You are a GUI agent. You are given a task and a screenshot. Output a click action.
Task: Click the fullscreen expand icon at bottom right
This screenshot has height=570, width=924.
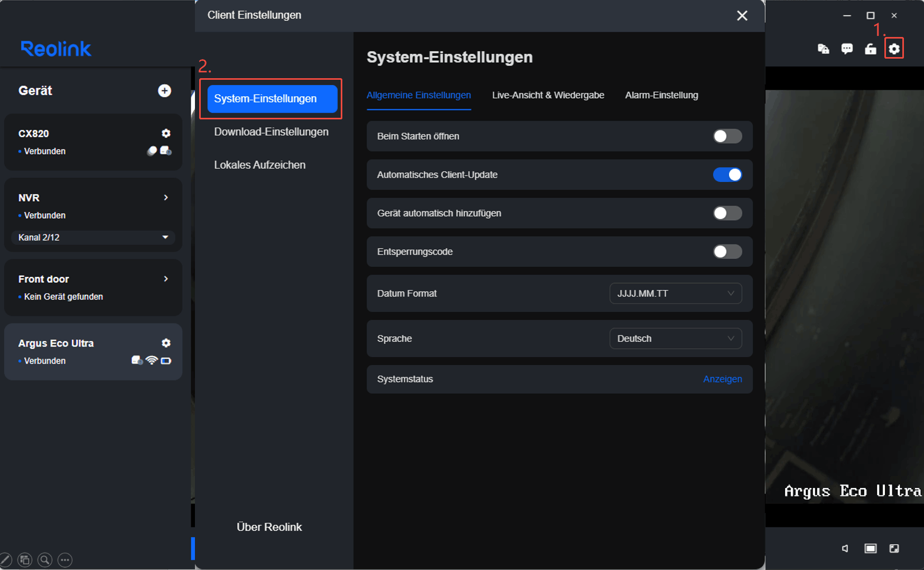[894, 548]
